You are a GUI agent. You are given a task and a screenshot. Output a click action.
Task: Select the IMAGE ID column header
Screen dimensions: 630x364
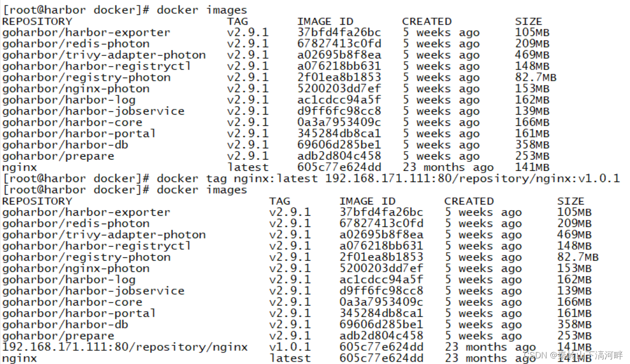(x=326, y=21)
